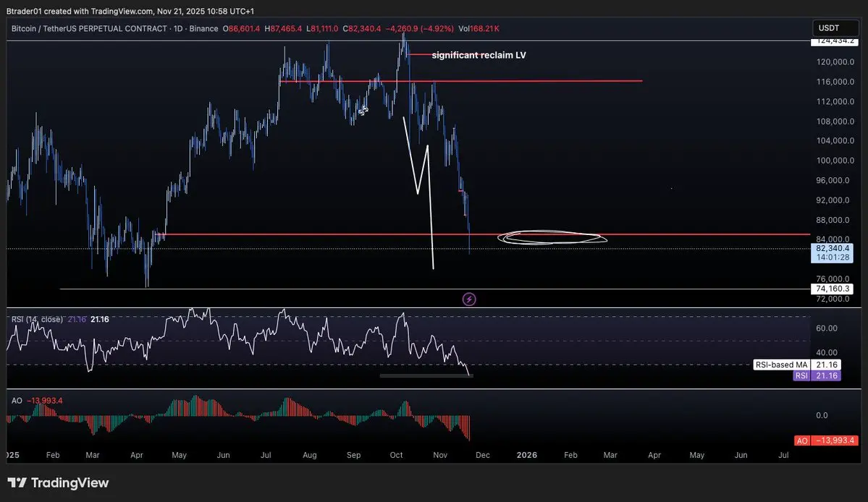Click the 40.00 RSI scale label
The width and height of the screenshot is (868, 502).
coord(827,352)
